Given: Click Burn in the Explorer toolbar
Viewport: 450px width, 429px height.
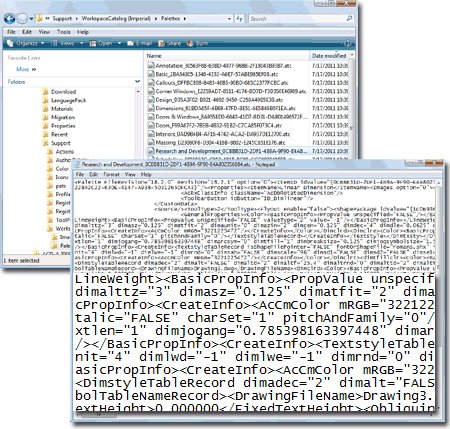Looking at the screenshot, I should [x=197, y=43].
